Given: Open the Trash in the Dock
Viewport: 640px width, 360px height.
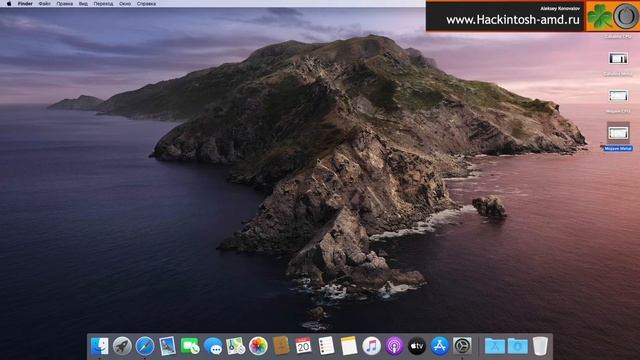Looking at the screenshot, I should pyautogui.click(x=540, y=346).
